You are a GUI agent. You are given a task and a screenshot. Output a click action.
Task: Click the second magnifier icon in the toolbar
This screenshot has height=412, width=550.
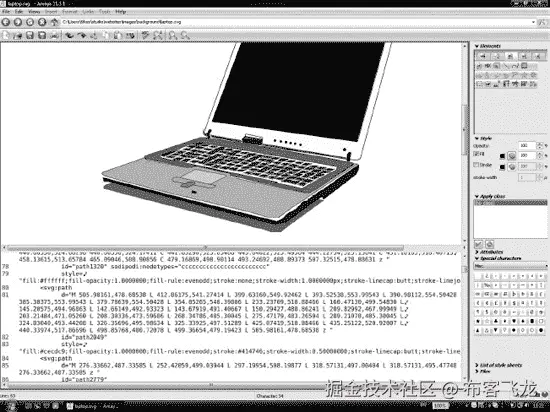point(185,35)
